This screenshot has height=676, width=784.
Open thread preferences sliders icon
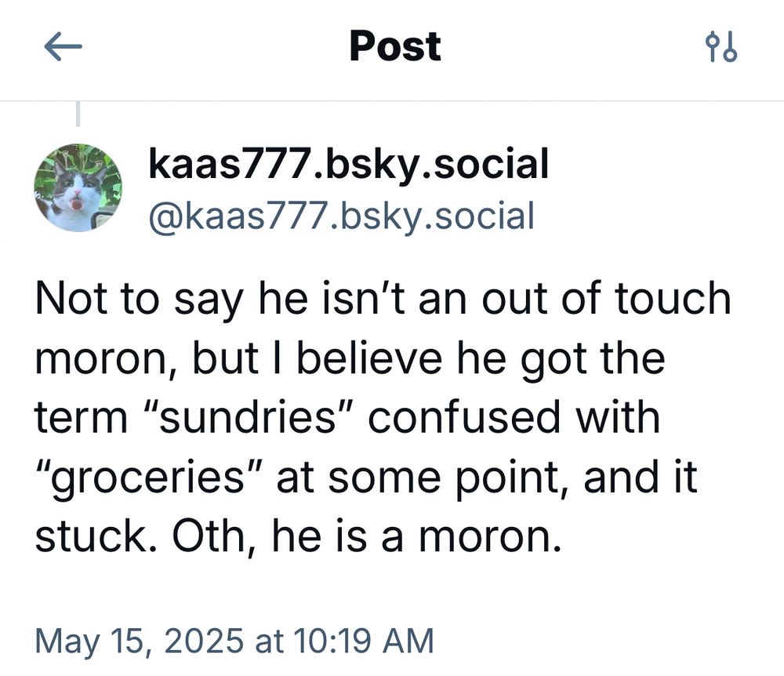721,46
